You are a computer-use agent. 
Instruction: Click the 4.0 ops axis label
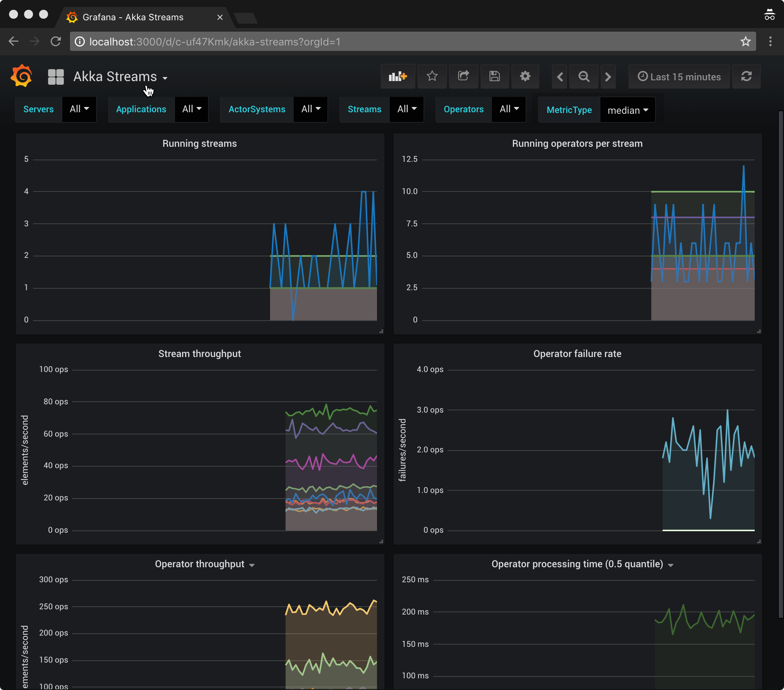pyautogui.click(x=430, y=369)
